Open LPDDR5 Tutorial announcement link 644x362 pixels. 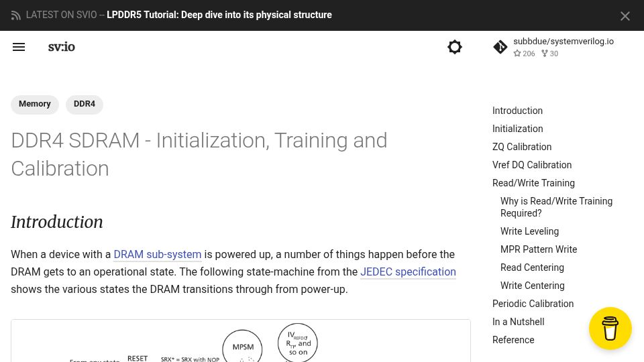click(219, 15)
